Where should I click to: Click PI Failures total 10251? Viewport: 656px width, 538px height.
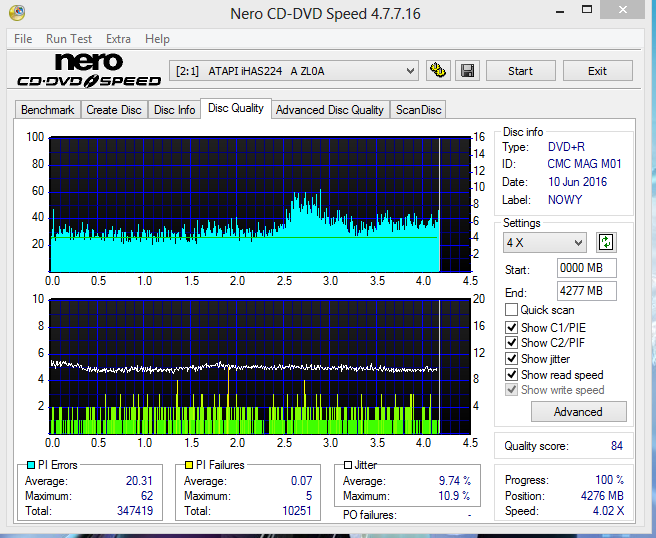pos(297,511)
